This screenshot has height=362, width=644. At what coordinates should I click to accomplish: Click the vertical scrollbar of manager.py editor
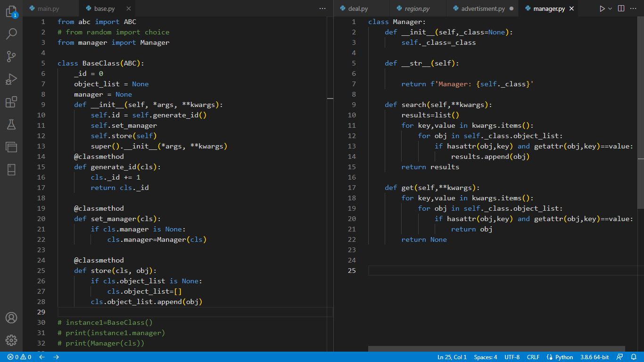click(x=641, y=113)
